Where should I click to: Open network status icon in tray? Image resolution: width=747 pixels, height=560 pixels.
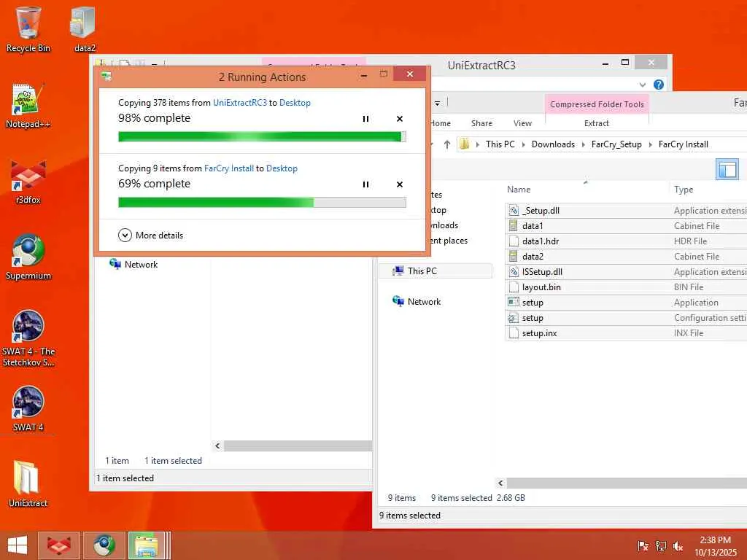[660, 545]
